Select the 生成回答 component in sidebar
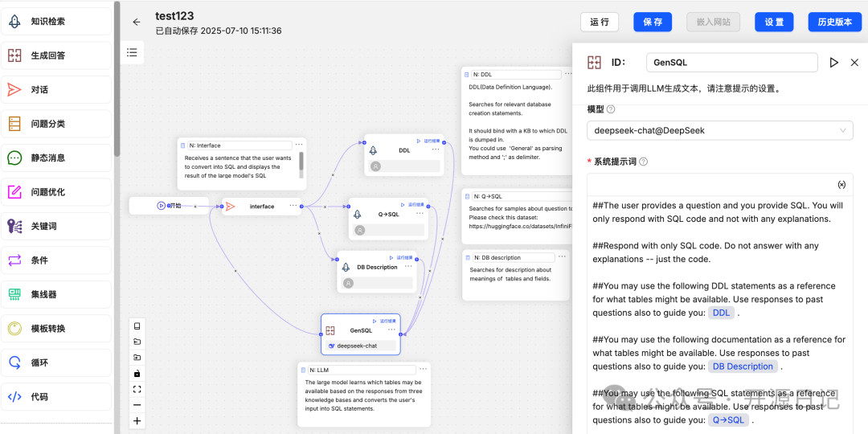The width and height of the screenshot is (868, 434). (x=56, y=55)
